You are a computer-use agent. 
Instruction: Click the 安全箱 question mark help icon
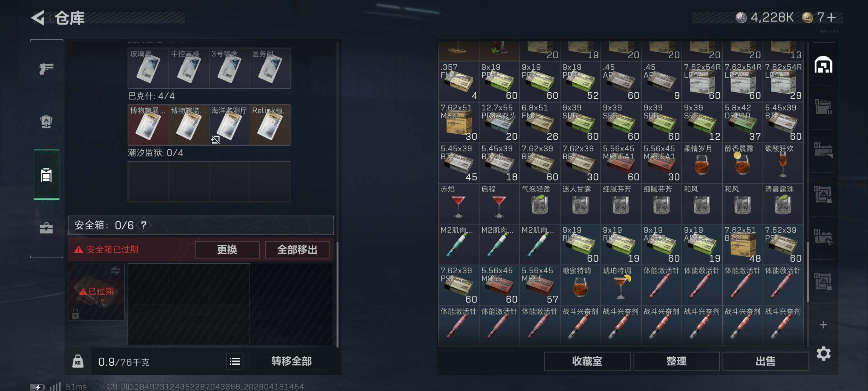(143, 225)
